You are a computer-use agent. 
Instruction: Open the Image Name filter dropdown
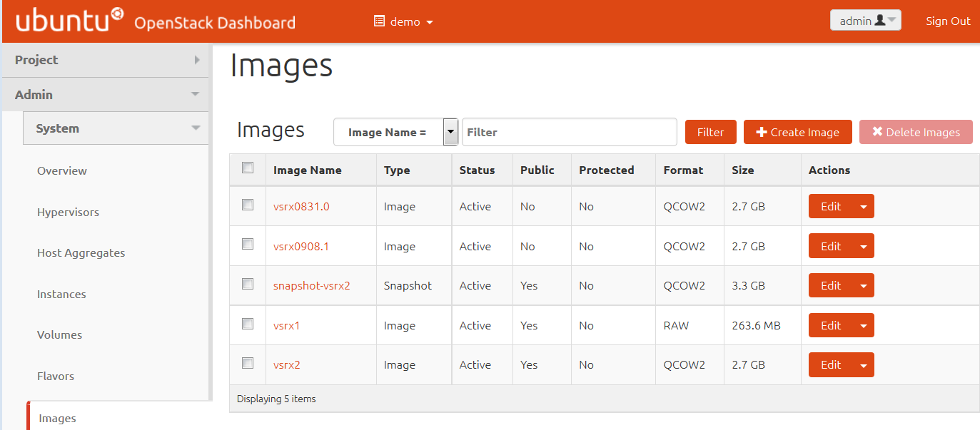pos(450,132)
